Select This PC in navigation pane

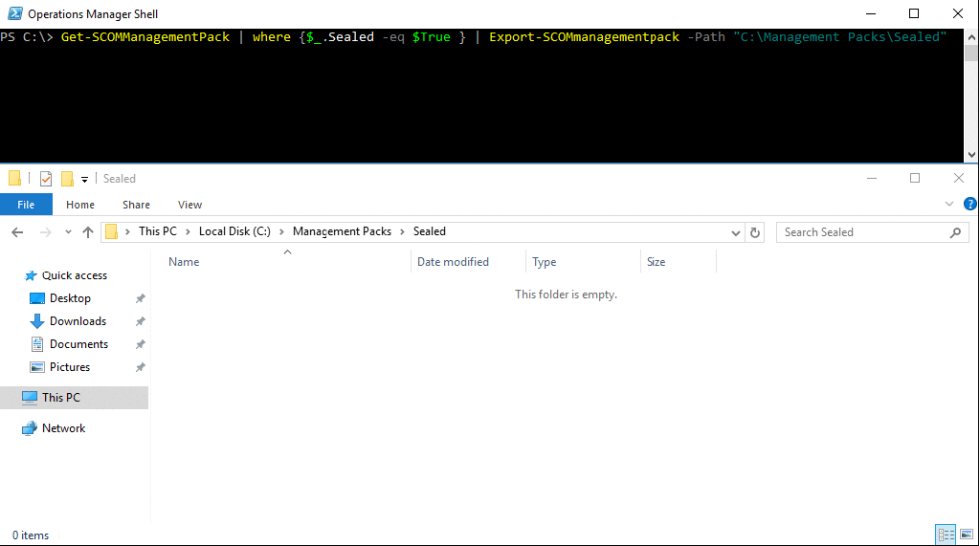tap(61, 398)
